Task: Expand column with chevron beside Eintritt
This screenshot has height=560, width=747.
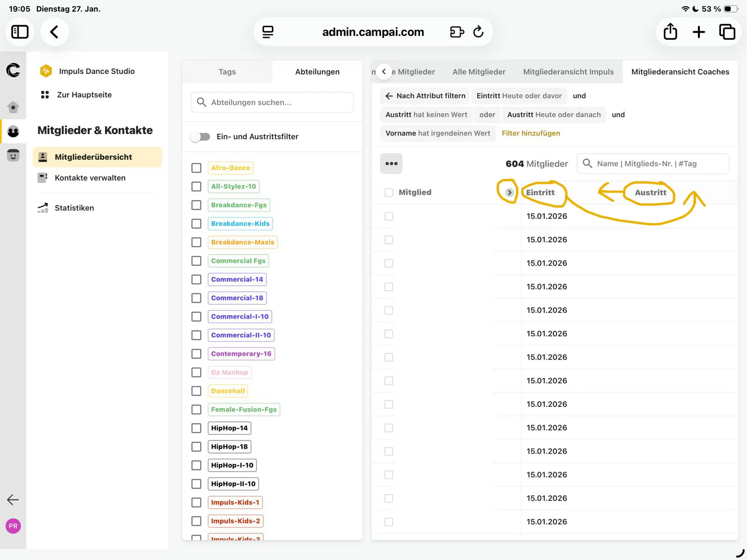Action: point(509,192)
